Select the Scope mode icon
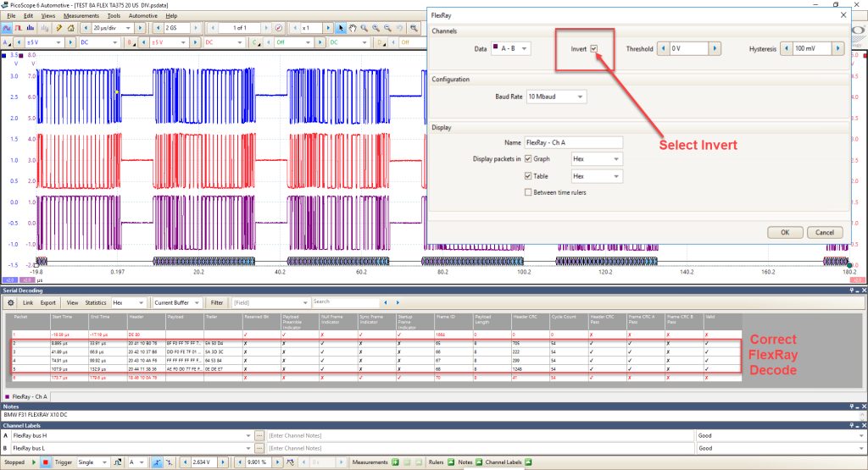This screenshot has height=470, width=868. point(7,28)
